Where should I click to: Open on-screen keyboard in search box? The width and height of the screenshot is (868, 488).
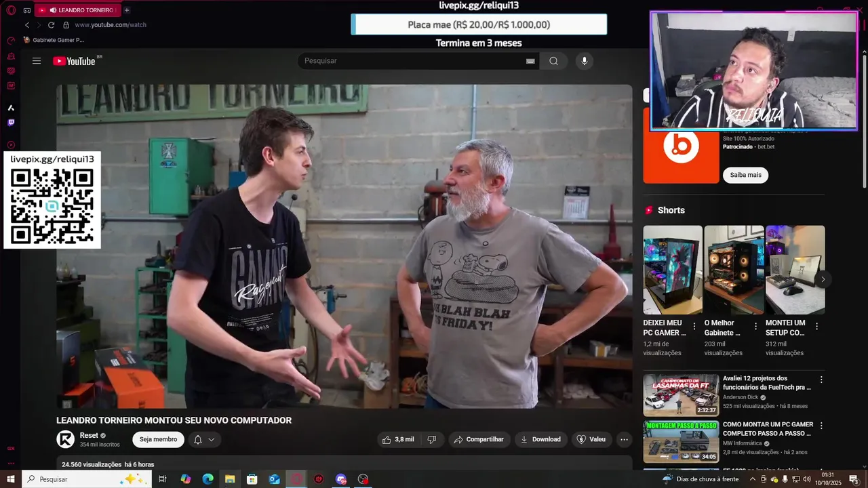click(530, 61)
